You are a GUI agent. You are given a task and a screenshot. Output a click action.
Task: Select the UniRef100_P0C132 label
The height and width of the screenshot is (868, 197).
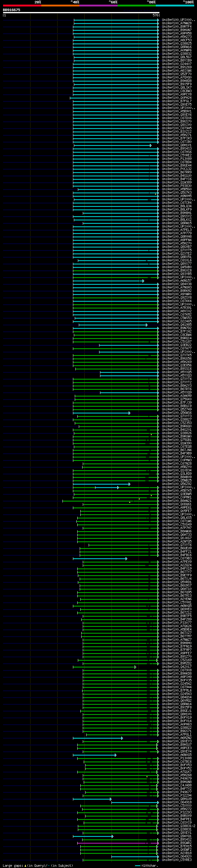pos(177,169)
